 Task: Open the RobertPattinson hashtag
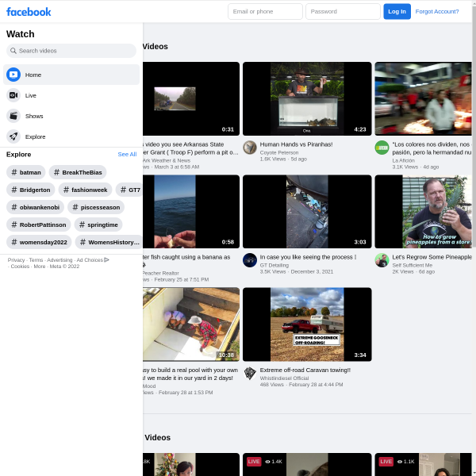pyautogui.click(x=39, y=225)
